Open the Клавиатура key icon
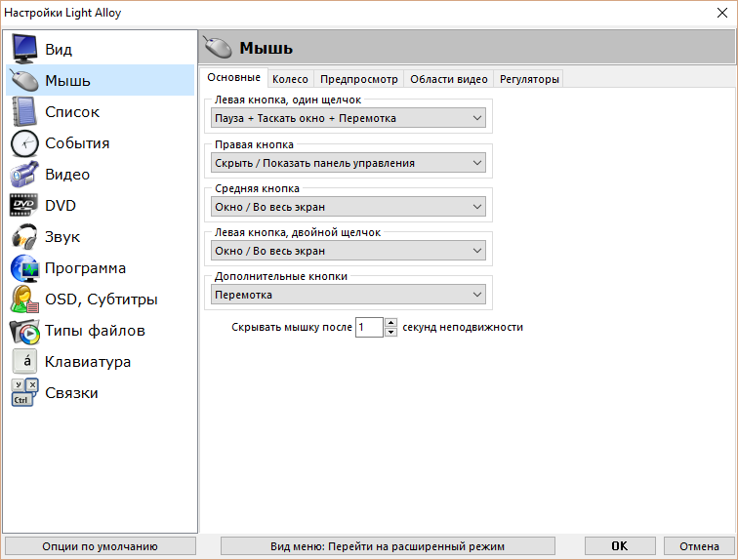The width and height of the screenshot is (738, 560). pyautogui.click(x=24, y=362)
